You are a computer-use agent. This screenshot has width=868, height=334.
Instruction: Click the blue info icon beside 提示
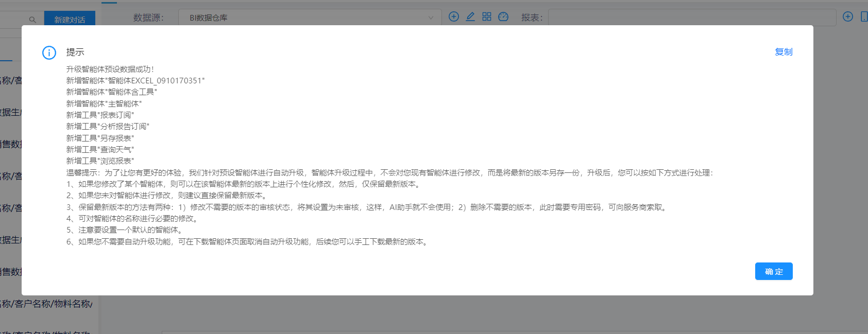tap(49, 52)
